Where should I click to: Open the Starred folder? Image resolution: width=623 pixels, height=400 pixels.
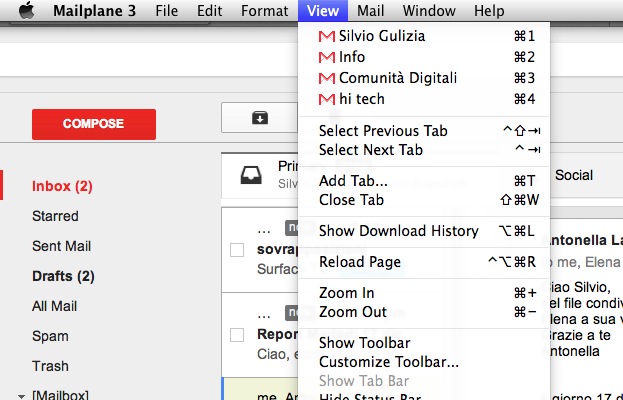click(x=55, y=216)
